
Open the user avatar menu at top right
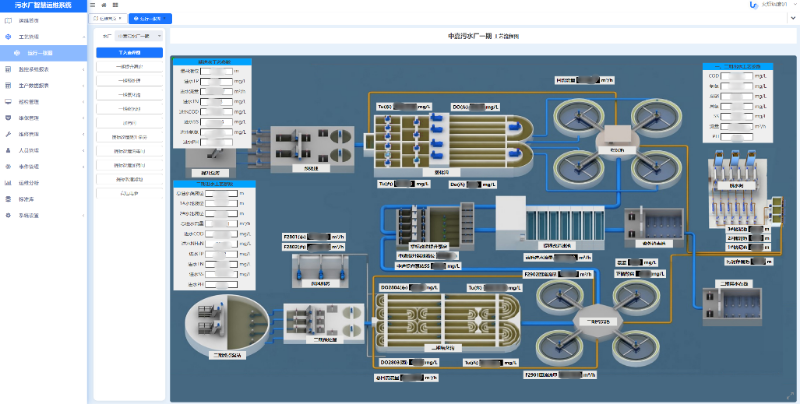tap(753, 5)
